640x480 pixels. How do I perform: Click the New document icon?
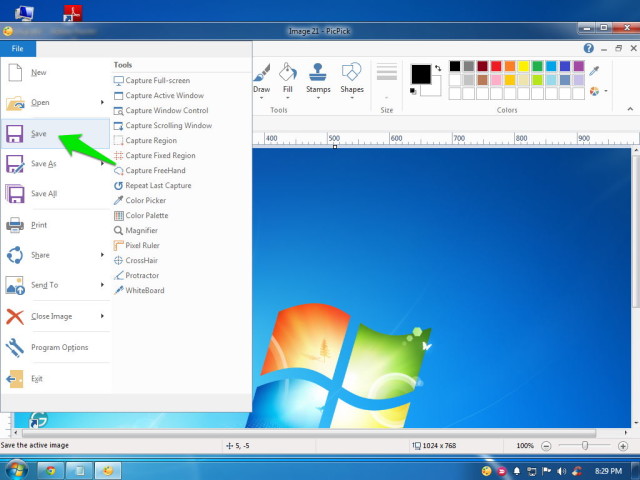(x=15, y=73)
